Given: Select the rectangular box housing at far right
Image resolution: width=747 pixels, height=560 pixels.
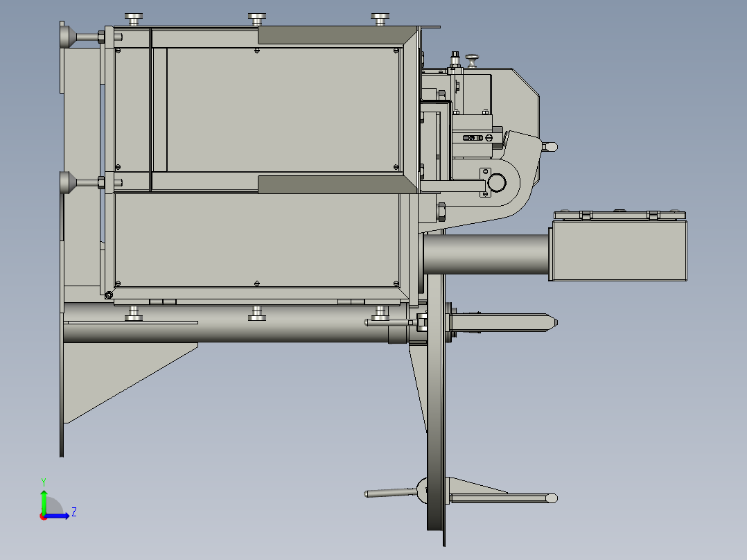Looking at the screenshot, I should pyautogui.click(x=619, y=250).
